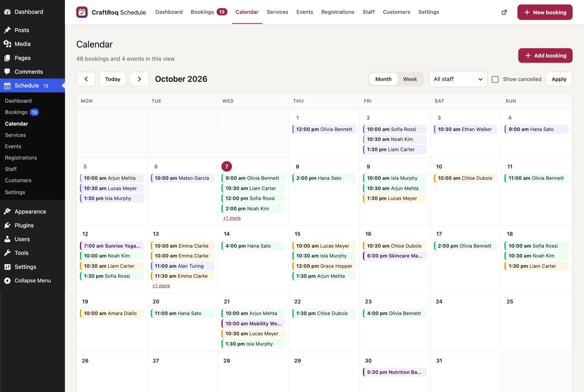
Task: Open the 10:30 am Ethan Walker booking
Action: [466, 129]
